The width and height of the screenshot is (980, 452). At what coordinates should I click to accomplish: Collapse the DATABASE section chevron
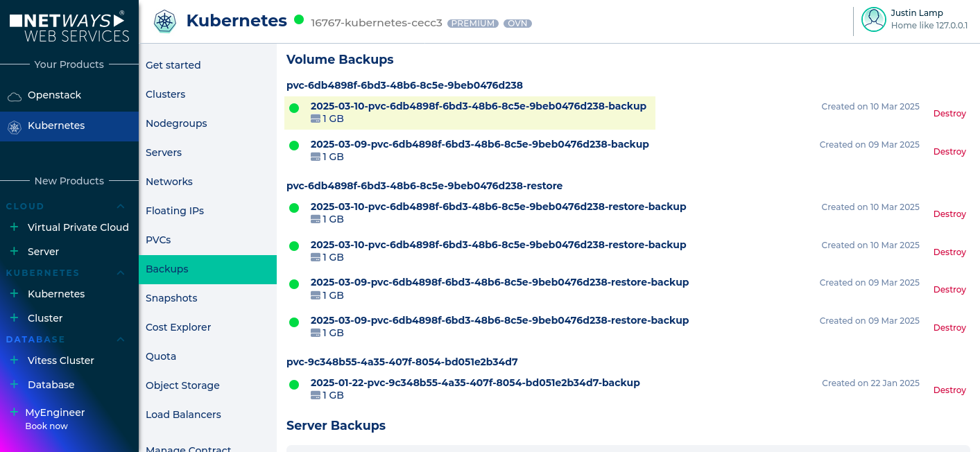[121, 339]
